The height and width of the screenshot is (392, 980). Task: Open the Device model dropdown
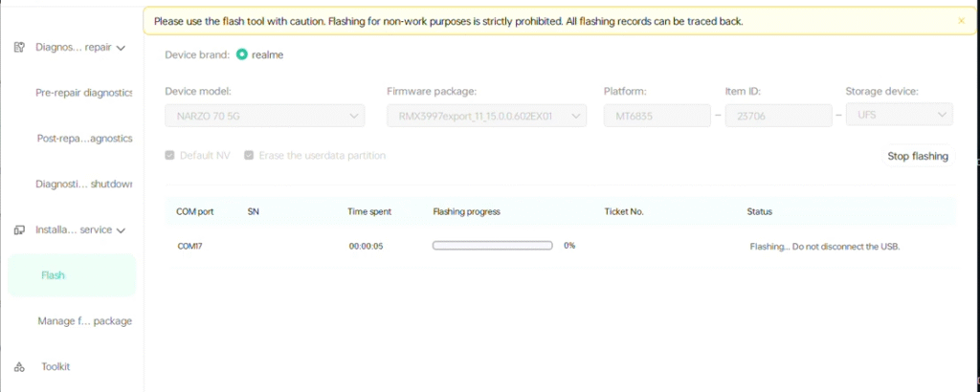(x=265, y=116)
